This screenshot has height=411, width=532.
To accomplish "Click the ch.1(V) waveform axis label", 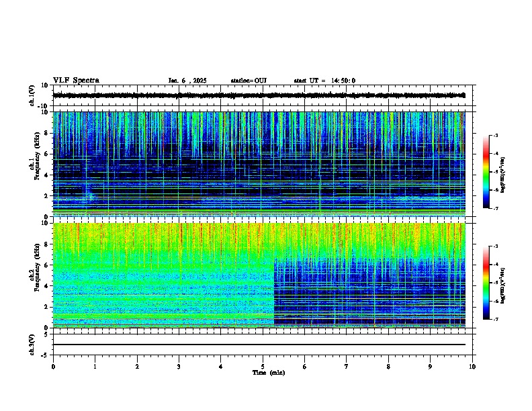I will 32,95.
